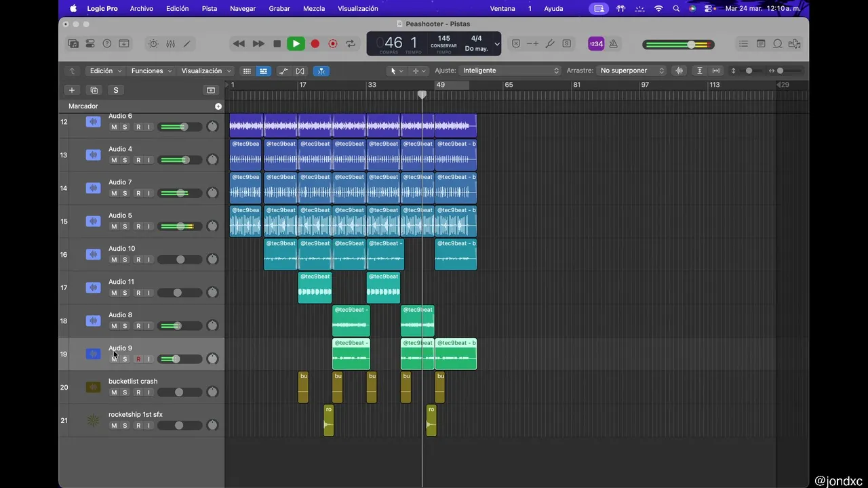Viewport: 868px width, 488px height.
Task: Click the Fast Forward transport button
Action: coord(258,43)
